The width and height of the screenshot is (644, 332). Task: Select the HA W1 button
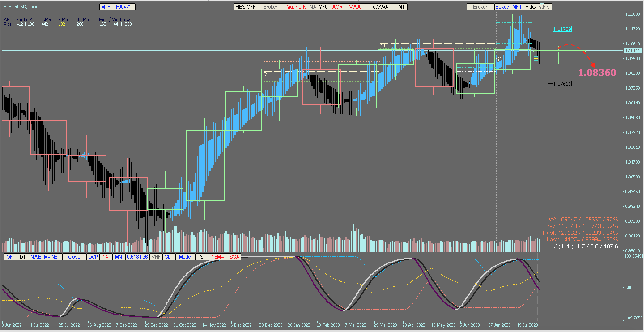(123, 7)
